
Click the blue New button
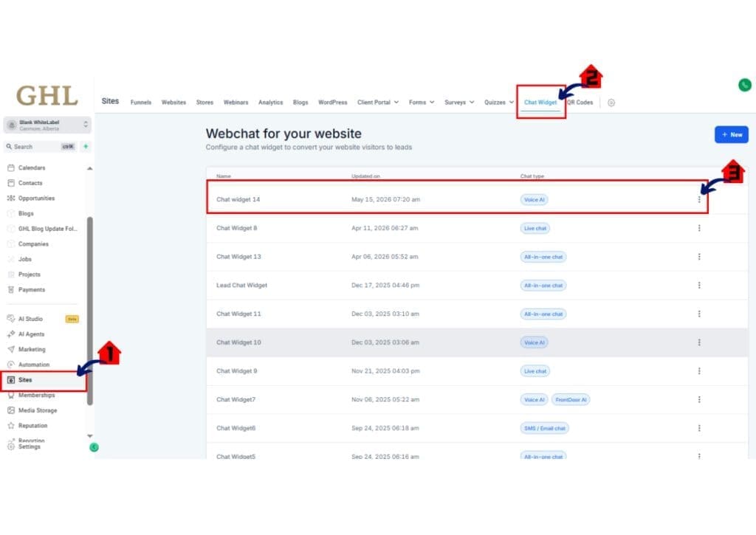tap(732, 134)
